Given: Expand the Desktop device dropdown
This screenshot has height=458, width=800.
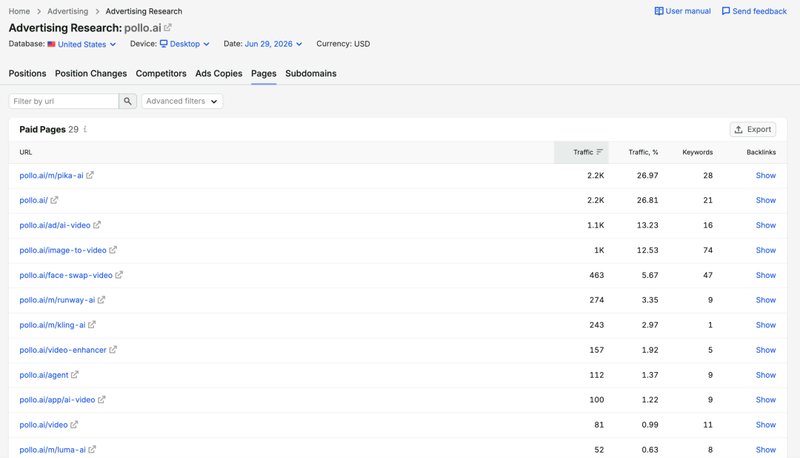Looking at the screenshot, I should pyautogui.click(x=185, y=44).
